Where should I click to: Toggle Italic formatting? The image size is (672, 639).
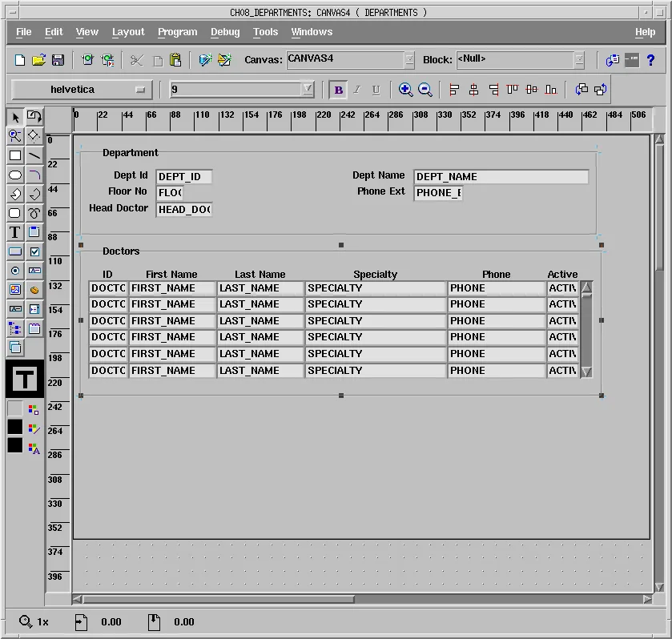pos(357,90)
